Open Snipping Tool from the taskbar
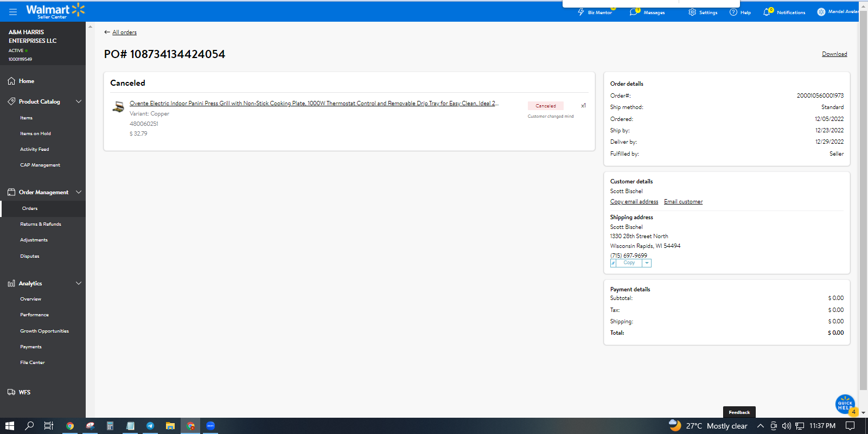 point(90,426)
